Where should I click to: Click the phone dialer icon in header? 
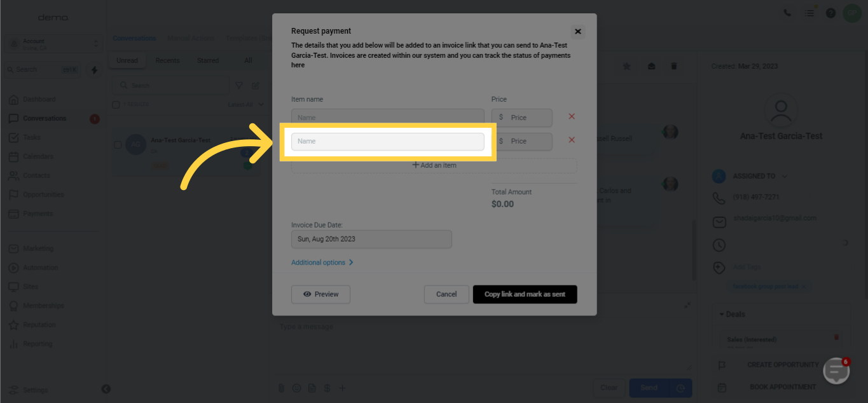point(787,13)
